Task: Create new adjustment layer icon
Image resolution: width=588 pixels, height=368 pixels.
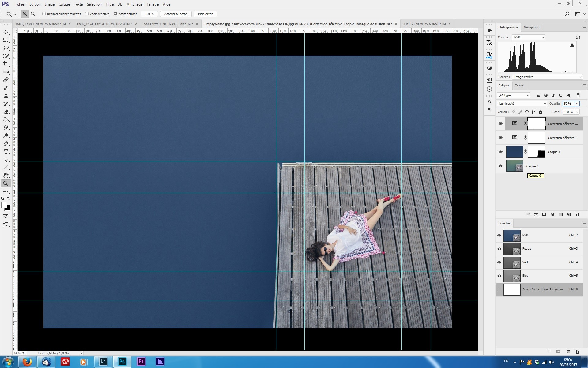Action: click(x=552, y=214)
